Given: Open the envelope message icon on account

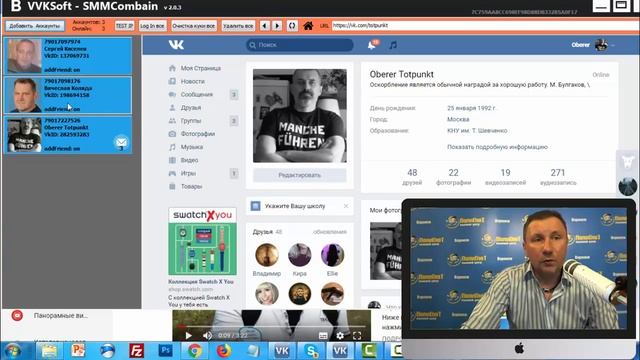Looking at the screenshot, I should [121, 142].
